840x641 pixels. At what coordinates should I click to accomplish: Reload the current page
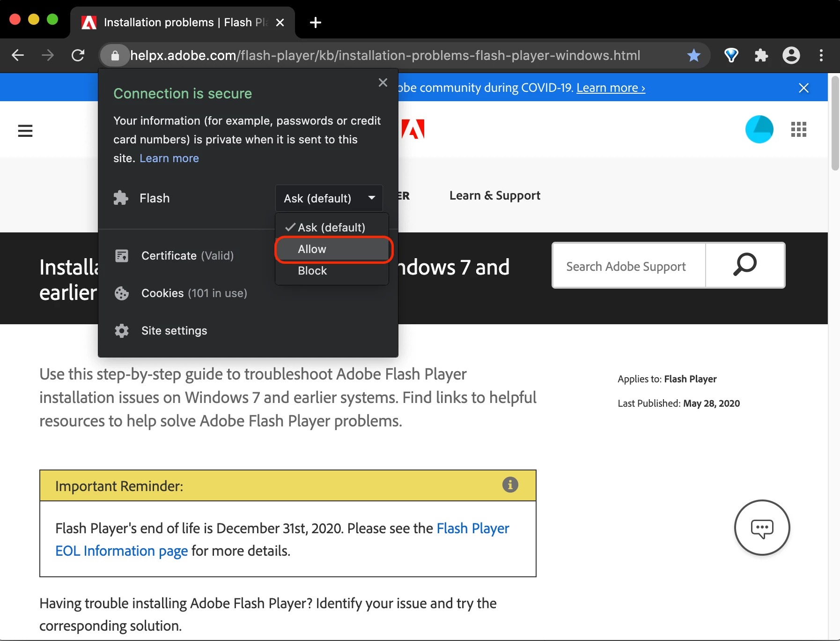pos(78,55)
